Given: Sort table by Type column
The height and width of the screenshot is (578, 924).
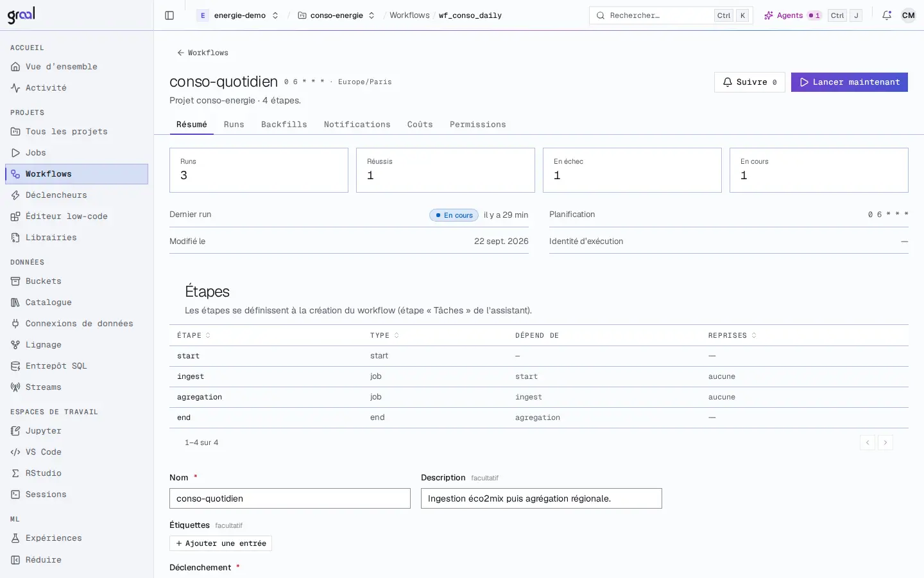Looking at the screenshot, I should tap(384, 335).
